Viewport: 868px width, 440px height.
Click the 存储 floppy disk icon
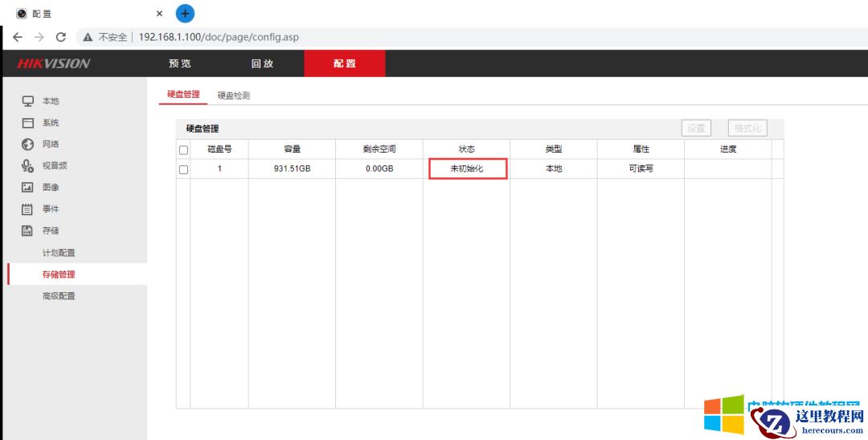[x=27, y=230]
